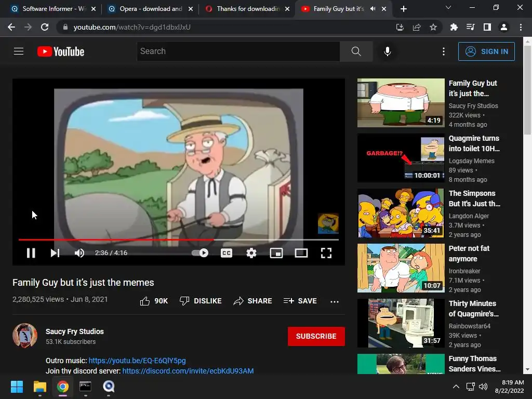Image resolution: width=532 pixels, height=399 pixels.
Task: Reload the current page
Action: click(x=45, y=27)
